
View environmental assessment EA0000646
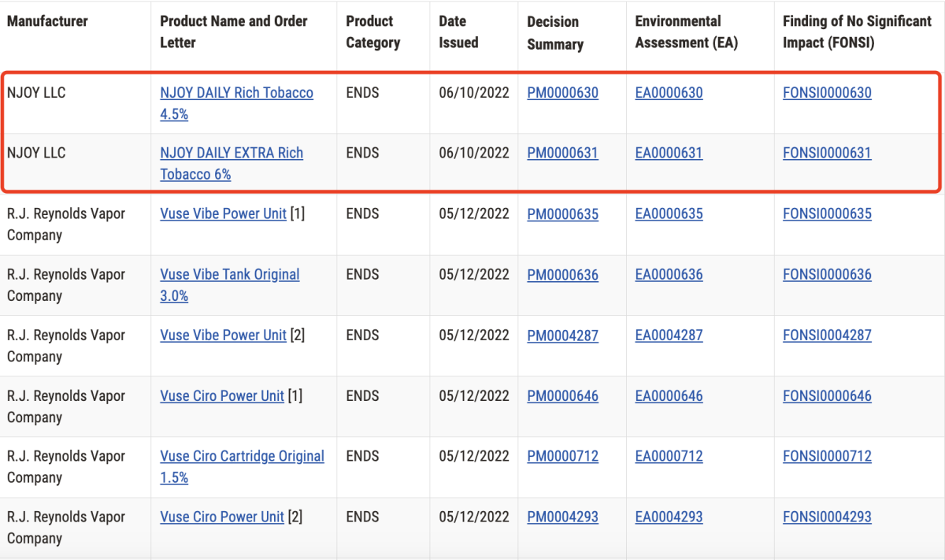(669, 396)
